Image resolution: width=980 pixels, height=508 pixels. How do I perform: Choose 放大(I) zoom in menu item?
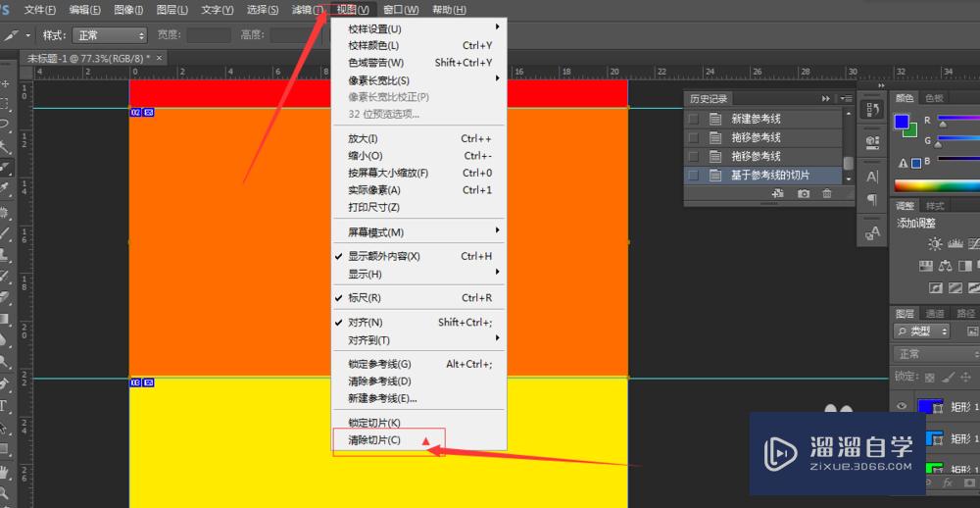(x=418, y=139)
